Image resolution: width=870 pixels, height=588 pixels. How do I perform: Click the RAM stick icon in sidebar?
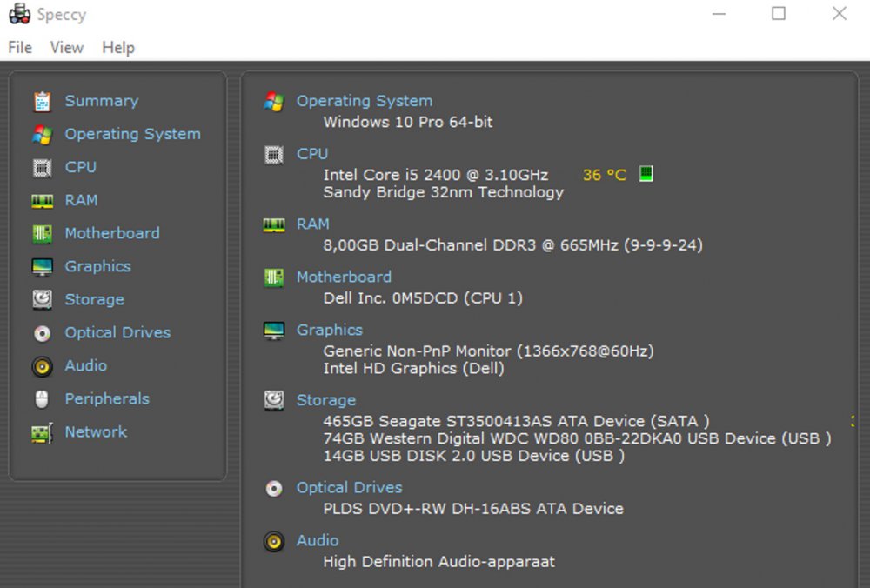[x=42, y=201]
